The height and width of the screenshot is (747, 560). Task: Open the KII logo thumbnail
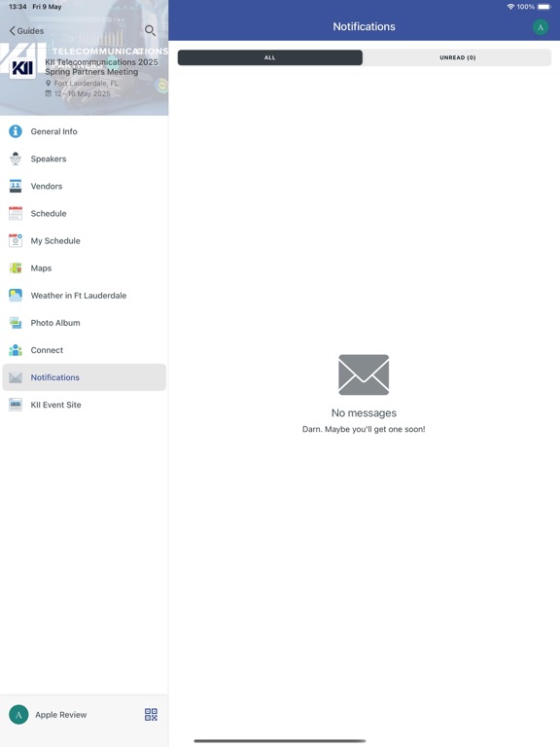(x=22, y=68)
